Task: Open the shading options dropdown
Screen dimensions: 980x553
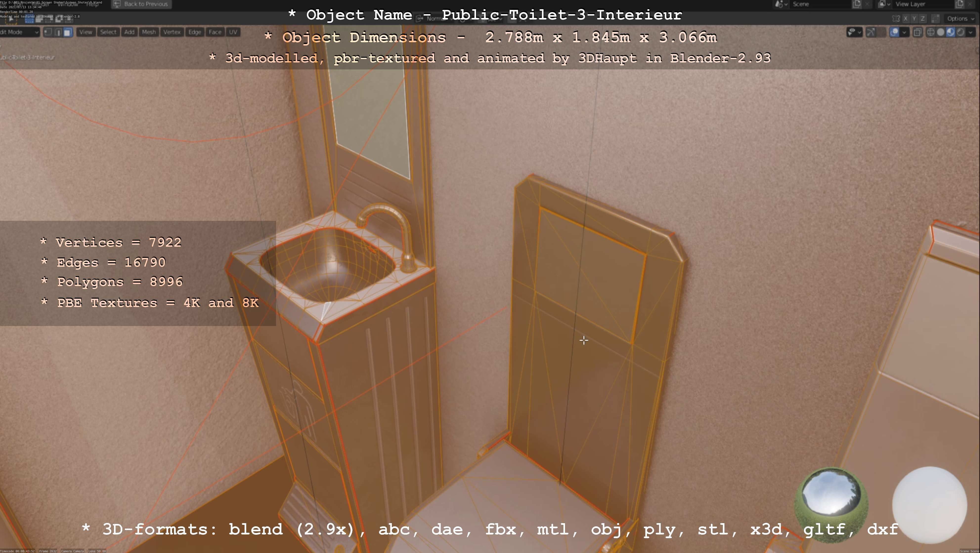Action: [971, 32]
